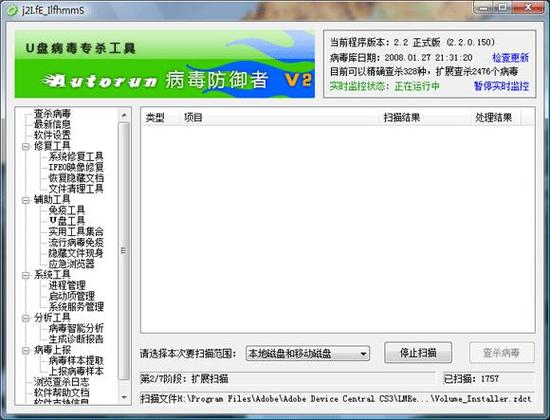
Task: Click the tree scrollbar down arrow
Action: click(x=124, y=397)
